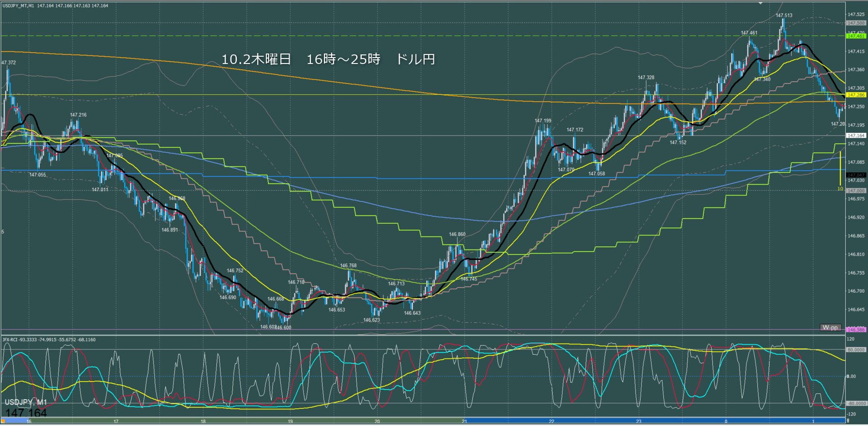Click the 21 hour marker on time axis

pos(464,421)
